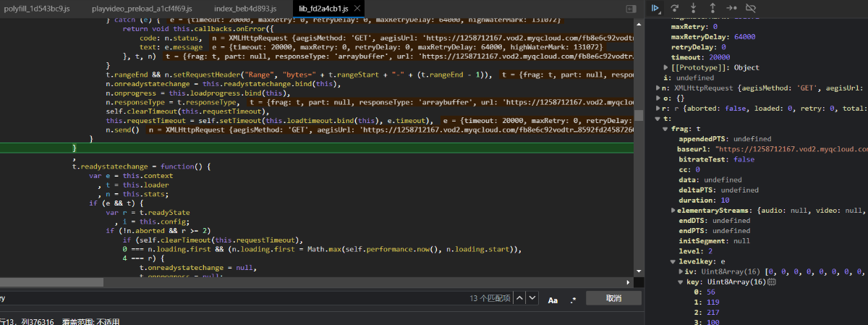The height and width of the screenshot is (325, 868).
Task: Open memory inspector icon beside key Uint8Array
Action: tap(772, 282)
